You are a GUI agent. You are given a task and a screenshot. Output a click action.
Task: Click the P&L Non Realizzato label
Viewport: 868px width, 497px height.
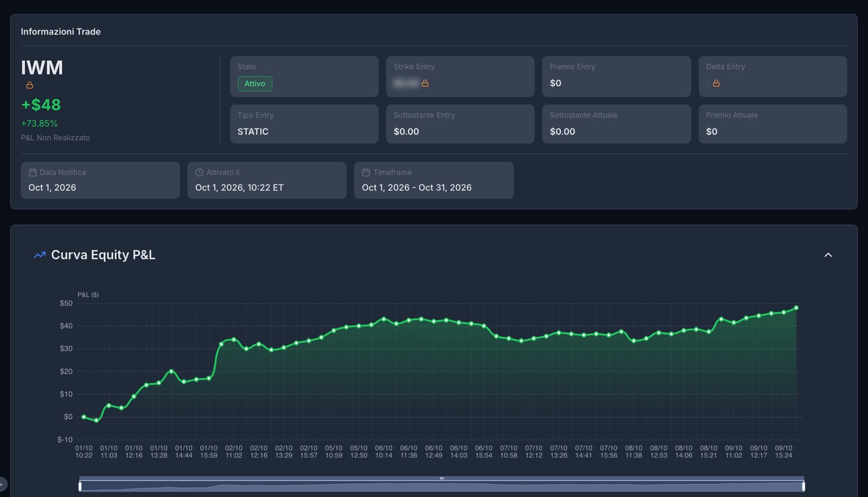point(55,138)
